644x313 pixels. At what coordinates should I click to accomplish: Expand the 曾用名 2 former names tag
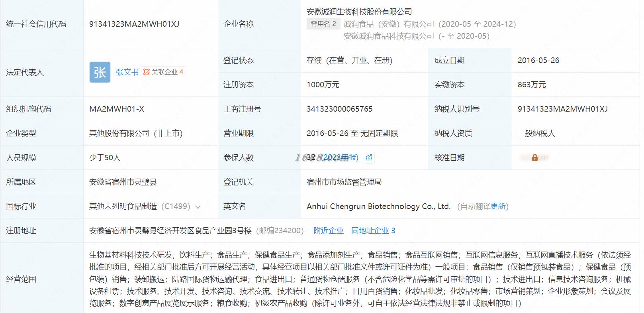323,24
